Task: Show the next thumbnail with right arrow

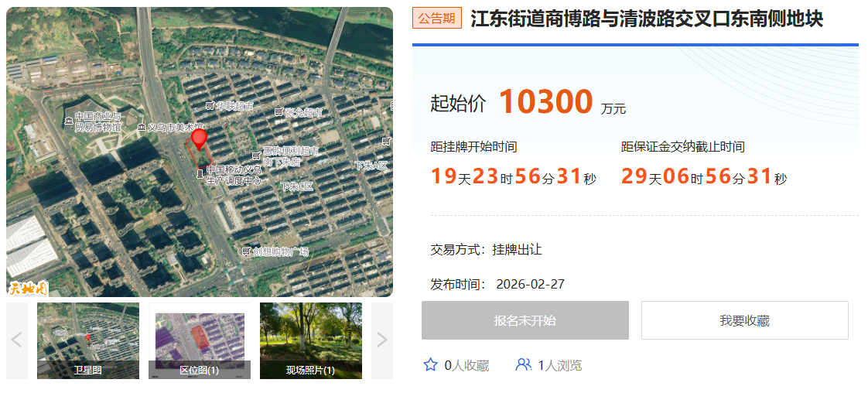Action: tap(381, 340)
